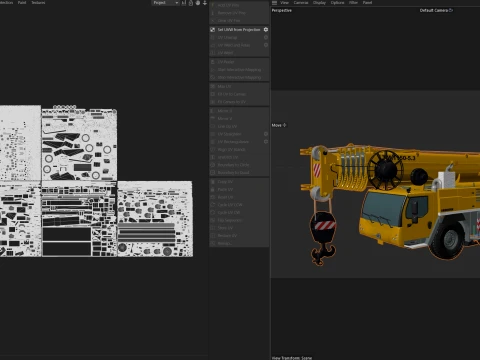The image size is (480, 360).
Task: Choose Stop Interactive Mapping
Action: [239, 77]
